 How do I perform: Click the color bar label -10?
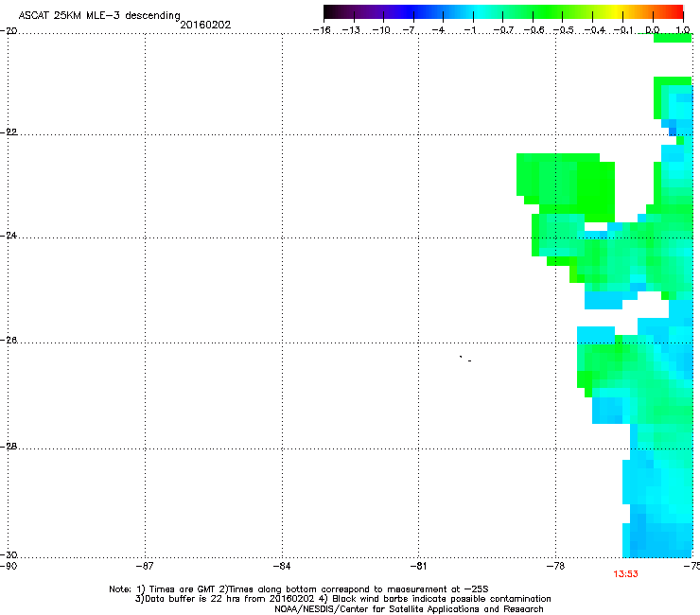click(x=381, y=30)
